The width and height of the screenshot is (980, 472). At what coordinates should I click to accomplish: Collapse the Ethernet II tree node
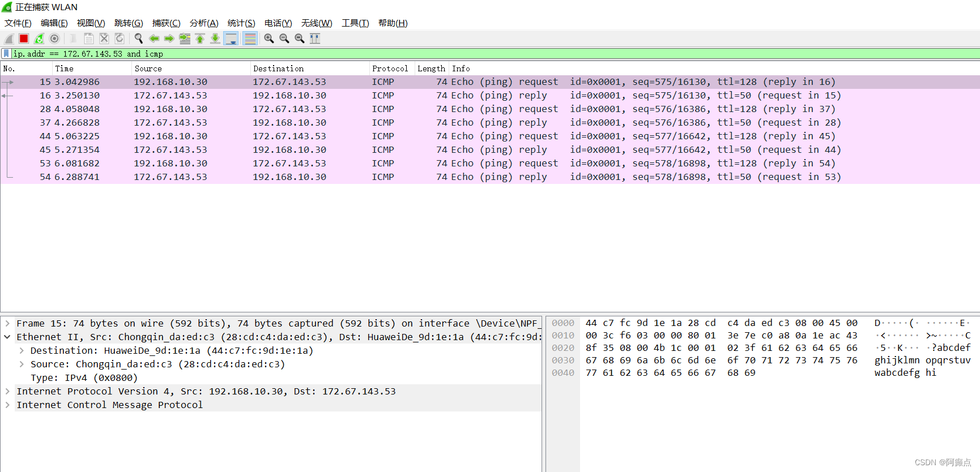pos(7,337)
